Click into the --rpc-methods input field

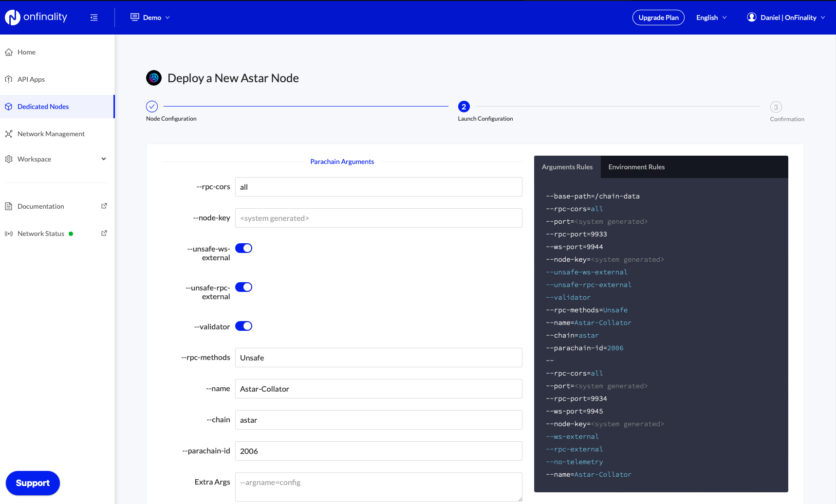point(378,358)
